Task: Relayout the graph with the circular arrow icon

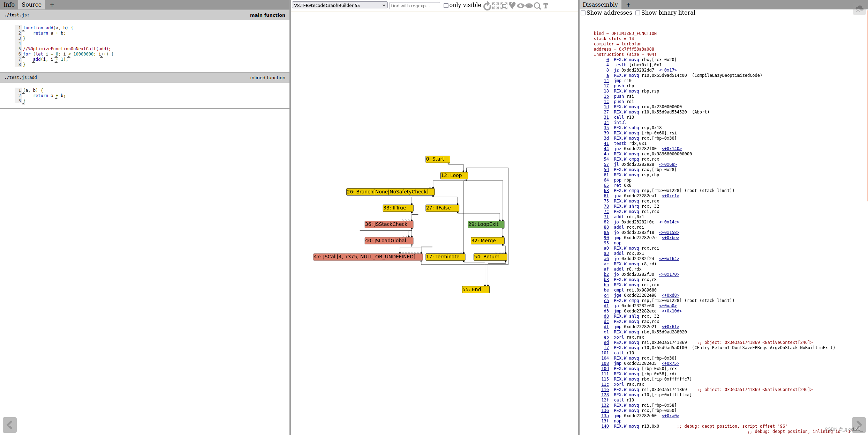Action: tap(487, 6)
